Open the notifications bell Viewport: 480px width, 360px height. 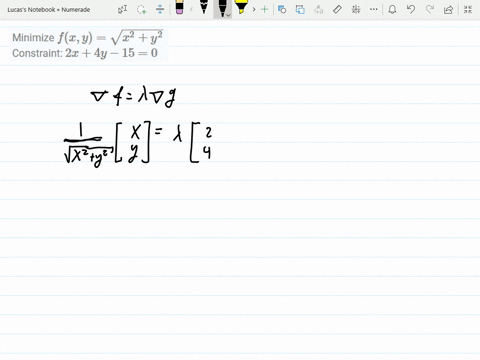(392, 9)
